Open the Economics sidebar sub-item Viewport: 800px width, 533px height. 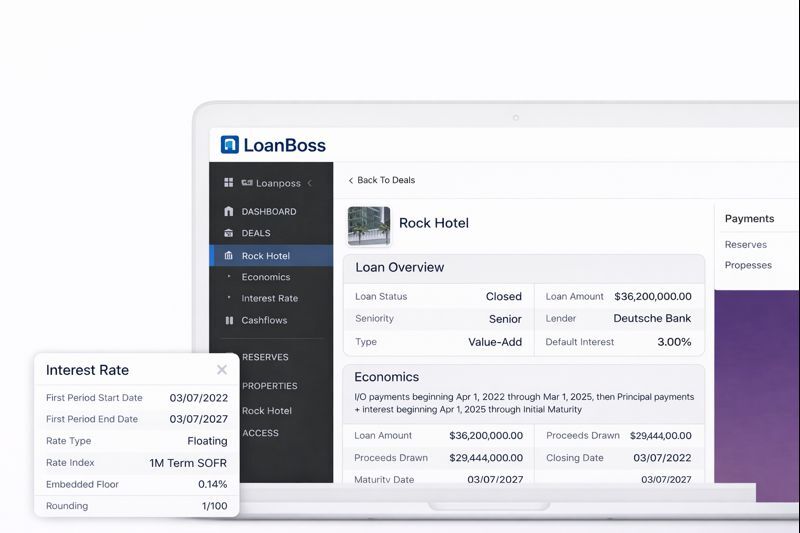click(265, 277)
